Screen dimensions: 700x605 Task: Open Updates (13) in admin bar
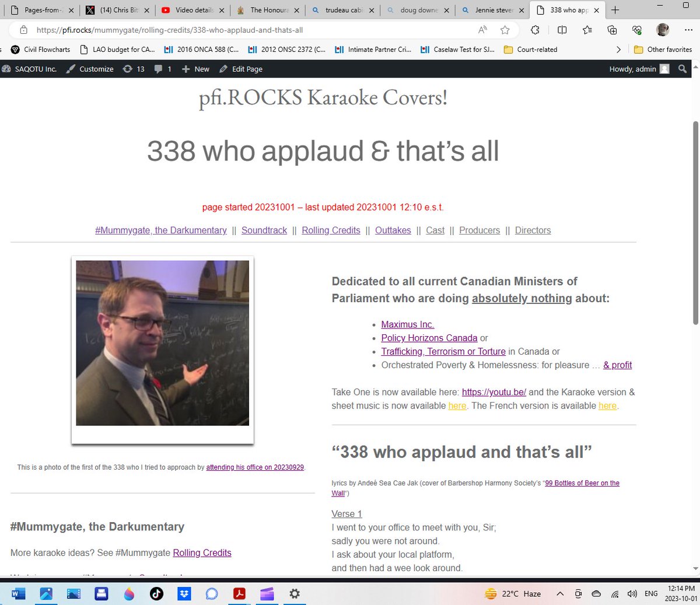(x=133, y=69)
